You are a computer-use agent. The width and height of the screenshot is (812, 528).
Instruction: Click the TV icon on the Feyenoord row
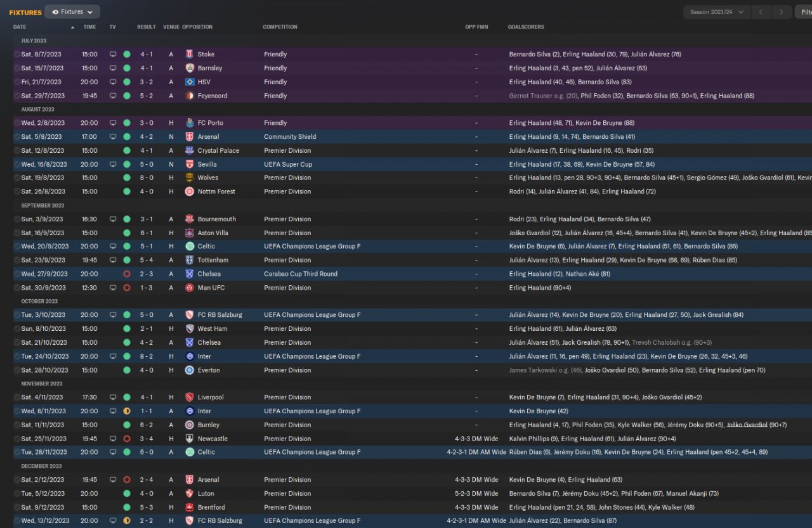(x=113, y=96)
